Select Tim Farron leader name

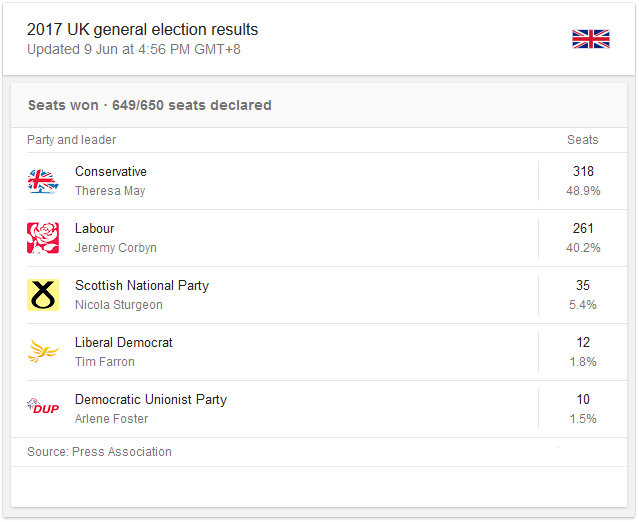(105, 362)
